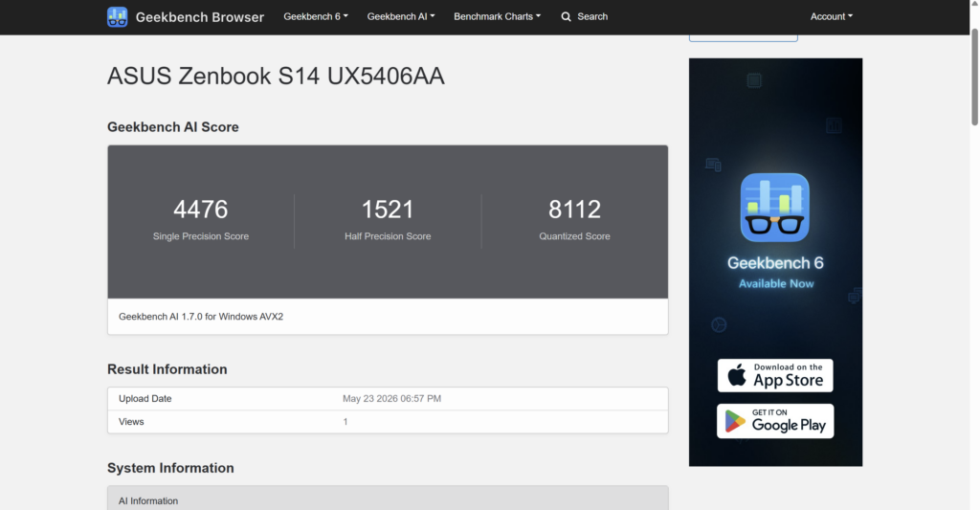The width and height of the screenshot is (980, 510).
Task: Click the Google Play triangle logo
Action: tap(735, 421)
